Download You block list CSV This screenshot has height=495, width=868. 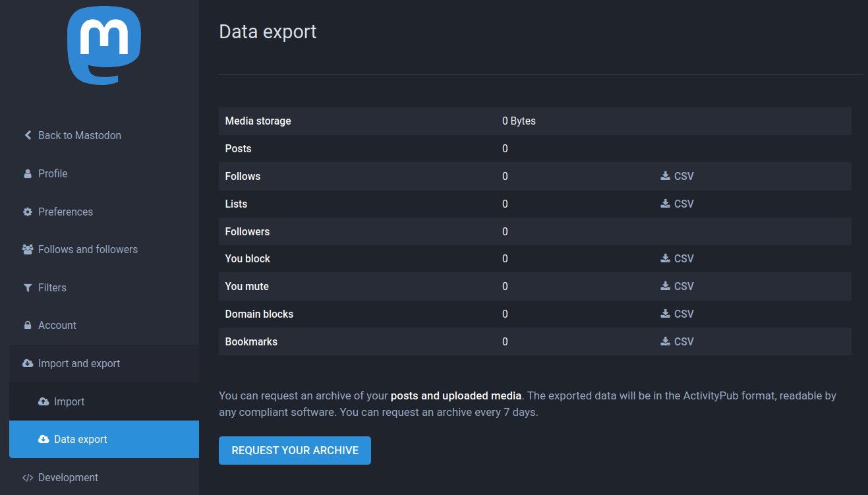coord(678,258)
